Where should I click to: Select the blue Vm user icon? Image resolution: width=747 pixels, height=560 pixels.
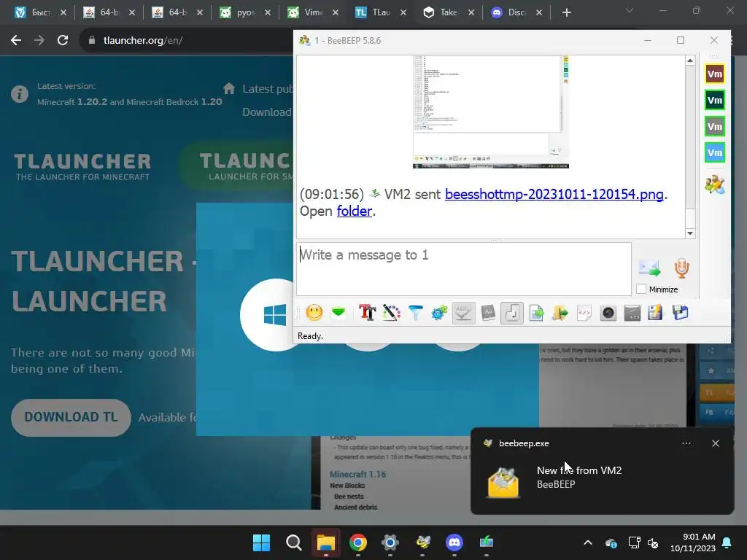[715, 152]
